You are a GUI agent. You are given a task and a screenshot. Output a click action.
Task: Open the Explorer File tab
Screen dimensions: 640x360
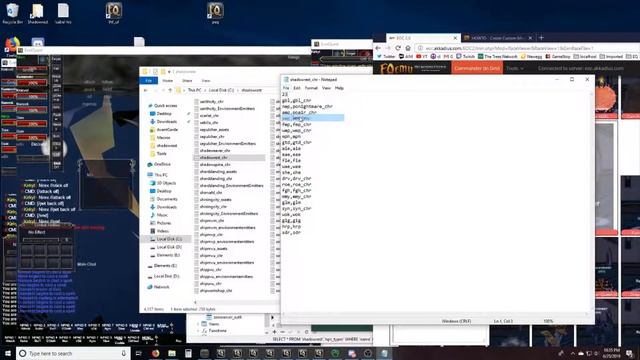click(x=149, y=81)
